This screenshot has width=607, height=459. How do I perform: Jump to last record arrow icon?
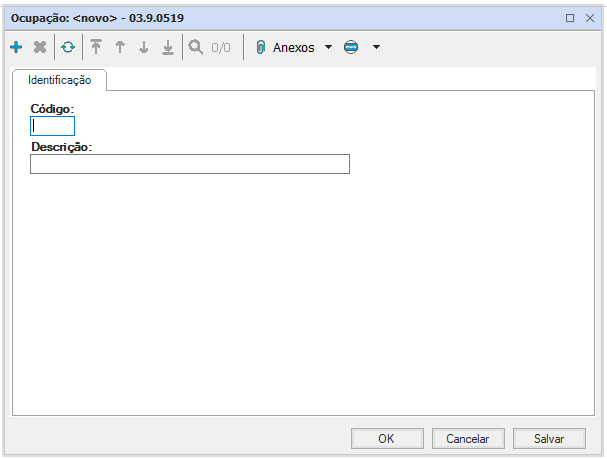click(168, 47)
